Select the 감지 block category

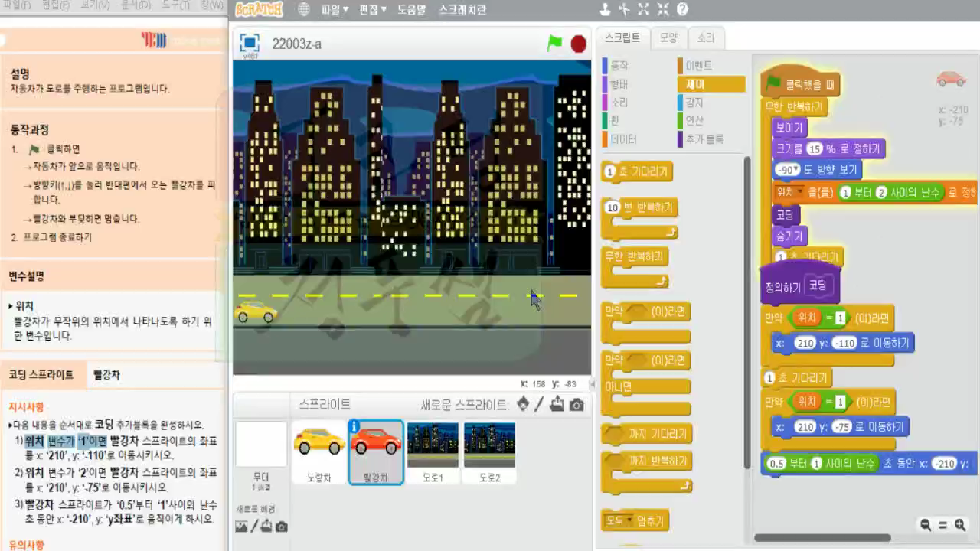coord(711,103)
